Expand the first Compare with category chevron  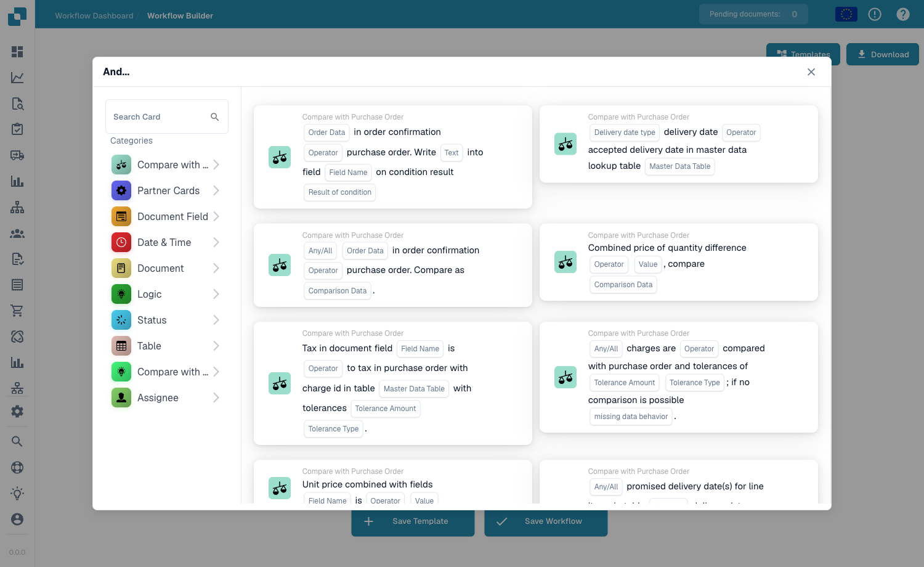point(216,165)
